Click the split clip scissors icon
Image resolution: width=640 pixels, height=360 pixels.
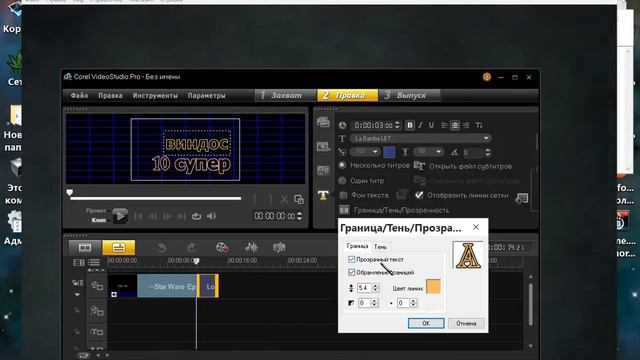pyautogui.click(x=284, y=200)
